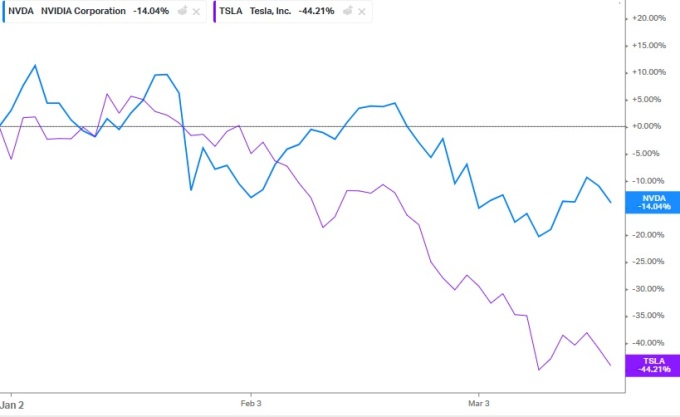Viewport: 680px width, 417px height.
Task: Click NVDA's -14.04% change in legend
Action: tap(151, 11)
